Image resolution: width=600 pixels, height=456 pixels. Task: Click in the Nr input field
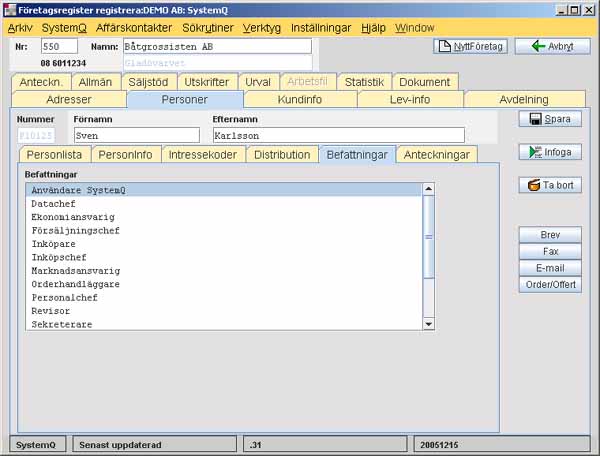point(59,46)
